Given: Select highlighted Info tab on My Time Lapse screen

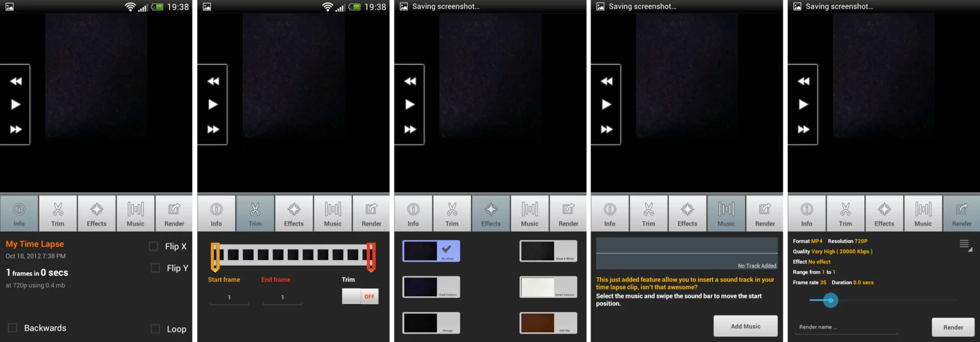Looking at the screenshot, I should pos(19,213).
